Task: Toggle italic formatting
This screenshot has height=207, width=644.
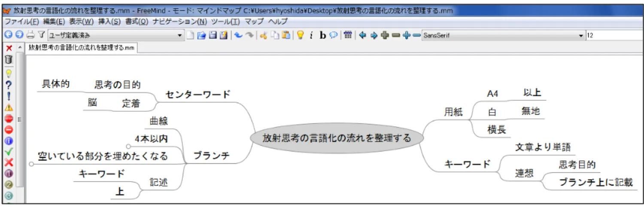Action: coord(310,36)
